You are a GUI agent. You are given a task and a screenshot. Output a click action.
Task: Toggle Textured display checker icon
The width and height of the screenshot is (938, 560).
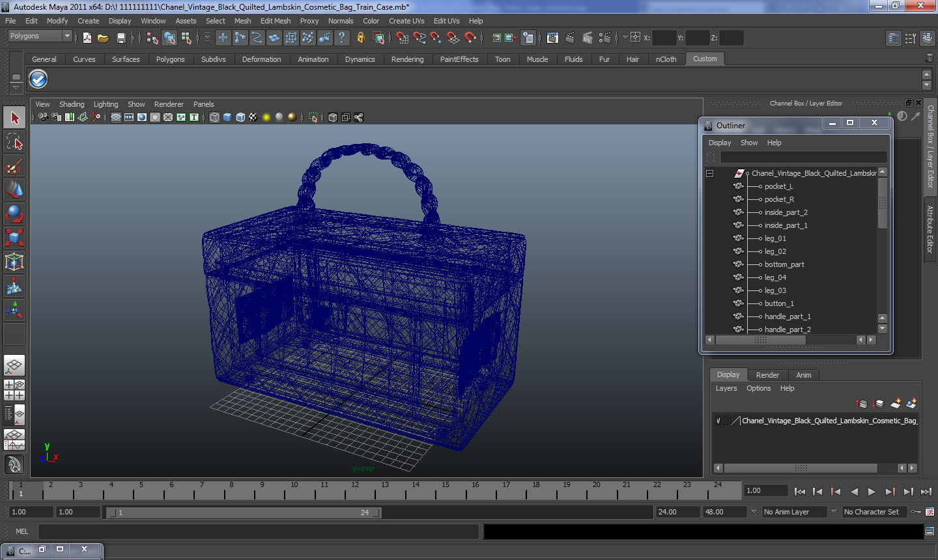pos(253,117)
